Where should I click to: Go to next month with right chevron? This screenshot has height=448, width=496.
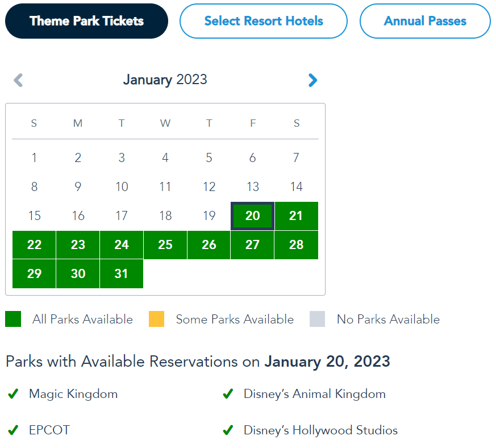click(x=312, y=80)
